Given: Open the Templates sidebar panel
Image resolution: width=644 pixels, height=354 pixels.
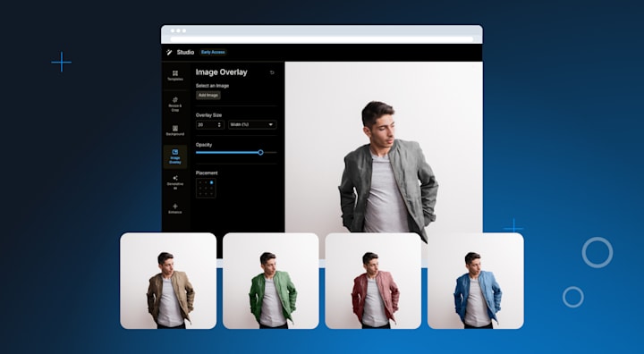Looking at the screenshot, I should click(x=175, y=76).
